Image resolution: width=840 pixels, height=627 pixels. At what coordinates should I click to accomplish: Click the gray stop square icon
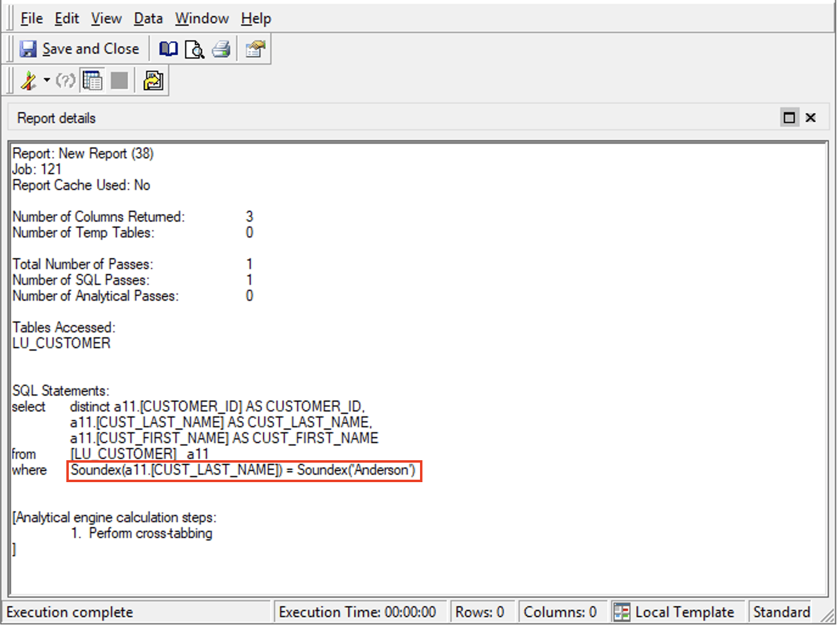(119, 80)
